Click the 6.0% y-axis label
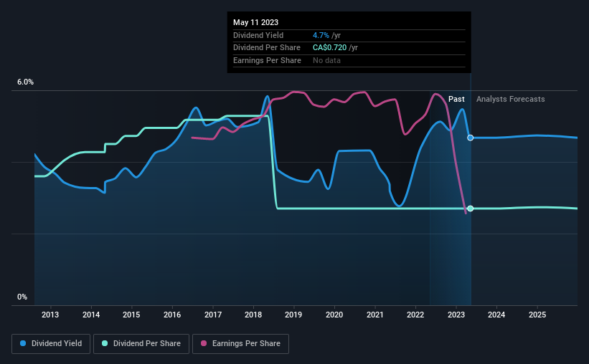Image resolution: width=589 pixels, height=364 pixels. pyautogui.click(x=25, y=82)
